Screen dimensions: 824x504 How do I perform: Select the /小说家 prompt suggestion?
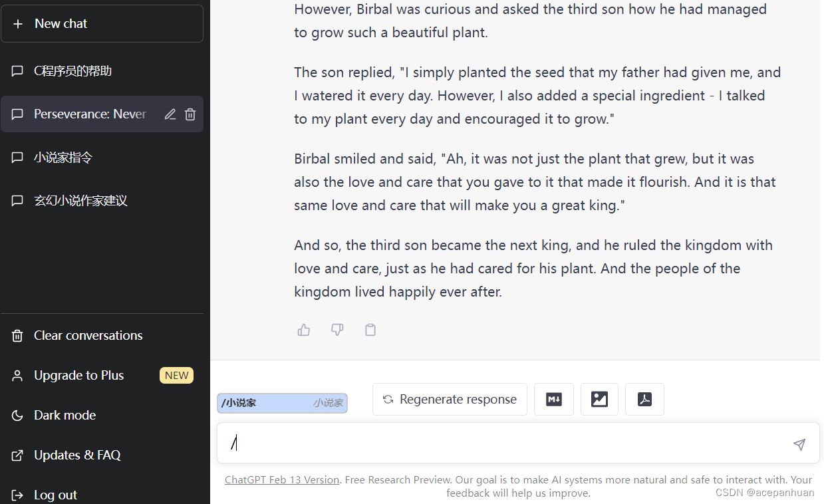pos(282,403)
